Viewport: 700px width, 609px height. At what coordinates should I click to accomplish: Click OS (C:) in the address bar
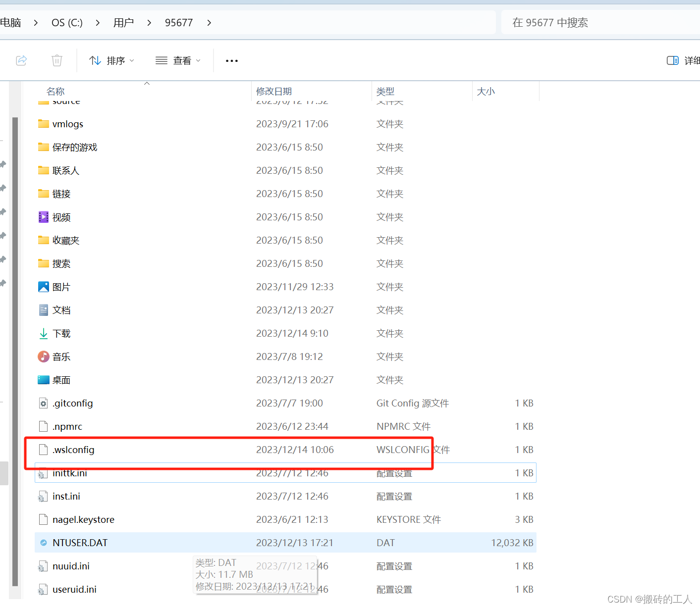tap(67, 22)
